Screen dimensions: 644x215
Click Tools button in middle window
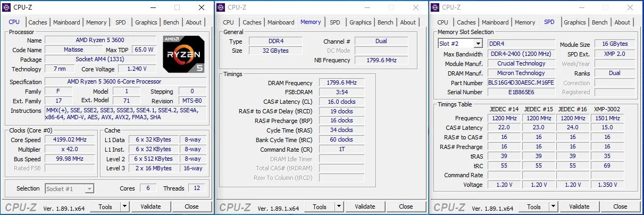tap(320, 206)
